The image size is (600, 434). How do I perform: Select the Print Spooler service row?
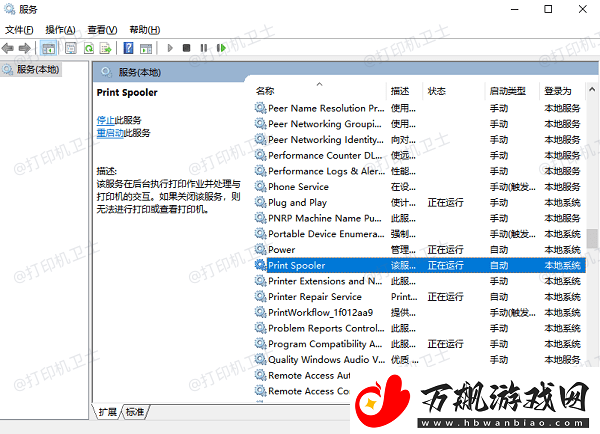coord(420,265)
